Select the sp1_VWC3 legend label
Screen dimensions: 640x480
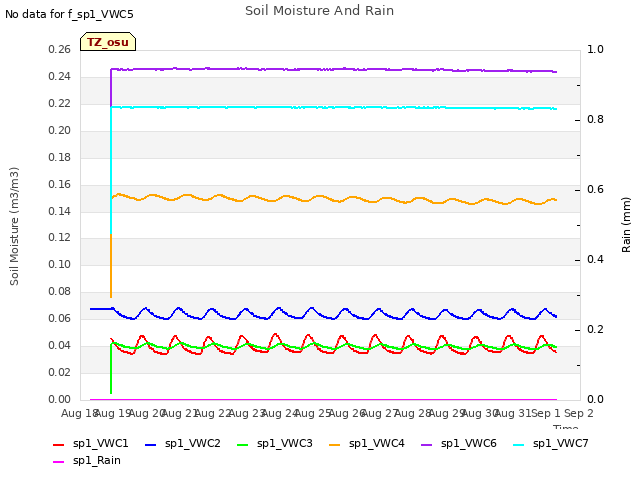point(284,444)
